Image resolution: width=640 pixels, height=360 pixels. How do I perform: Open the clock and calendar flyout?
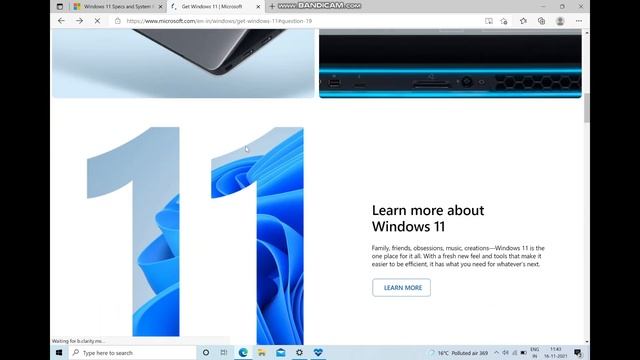(556, 353)
